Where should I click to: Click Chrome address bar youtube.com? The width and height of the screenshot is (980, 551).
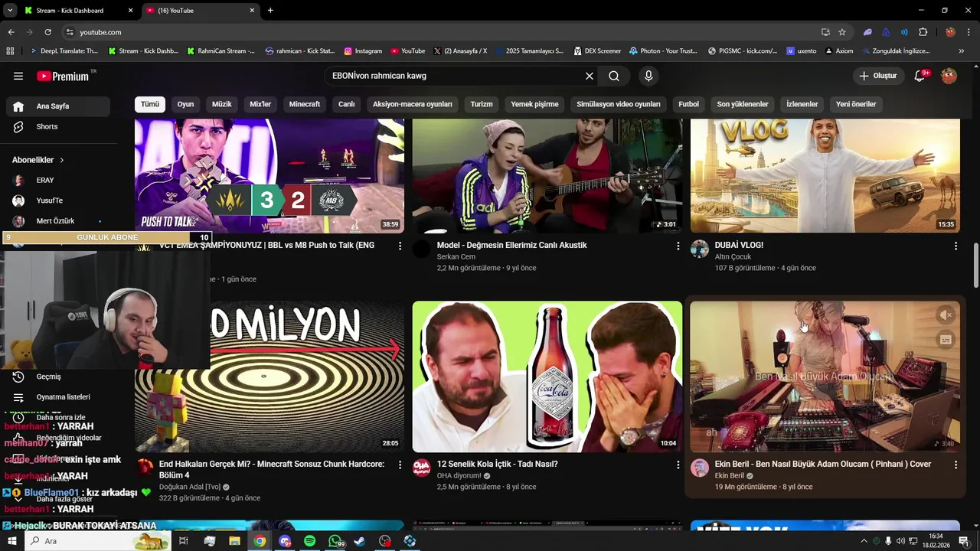(x=436, y=32)
